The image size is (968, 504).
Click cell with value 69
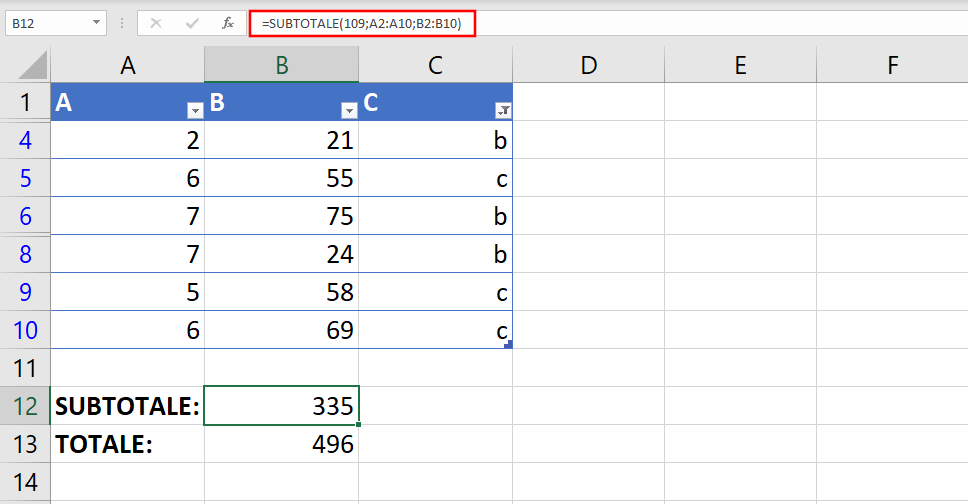282,330
